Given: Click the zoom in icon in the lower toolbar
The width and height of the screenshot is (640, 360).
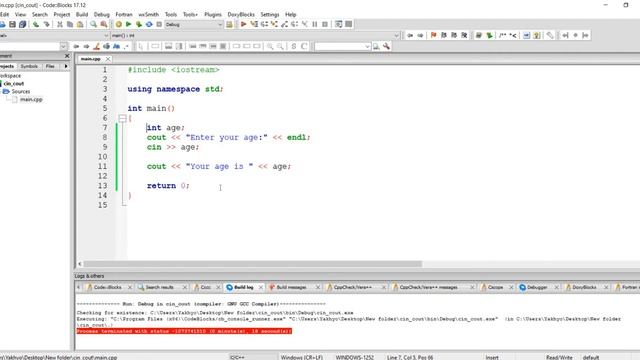Looking at the screenshot, I should [x=270, y=47].
